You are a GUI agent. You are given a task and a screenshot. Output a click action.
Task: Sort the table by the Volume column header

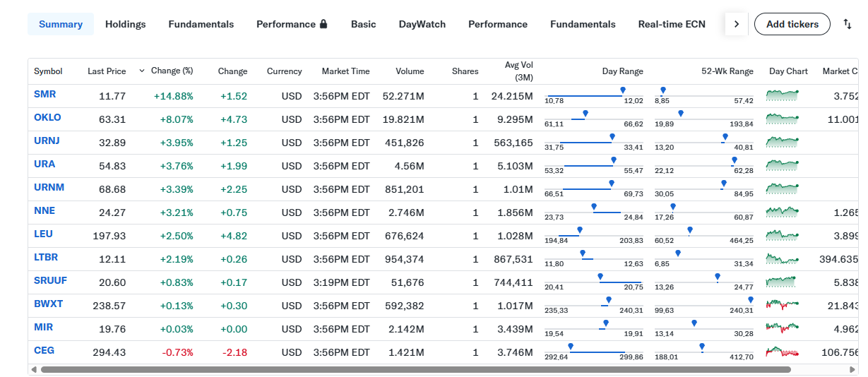tap(410, 71)
